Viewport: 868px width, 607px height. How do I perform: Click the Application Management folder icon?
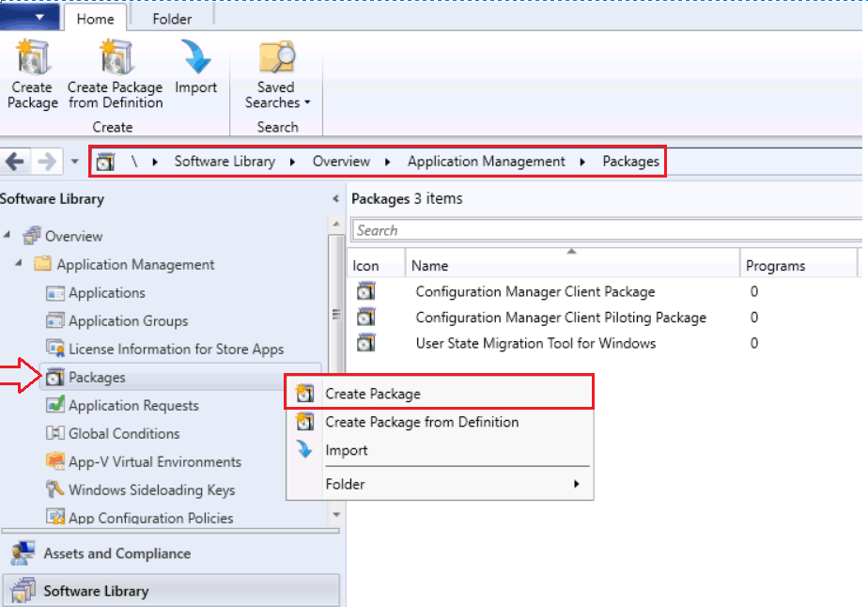(x=42, y=263)
